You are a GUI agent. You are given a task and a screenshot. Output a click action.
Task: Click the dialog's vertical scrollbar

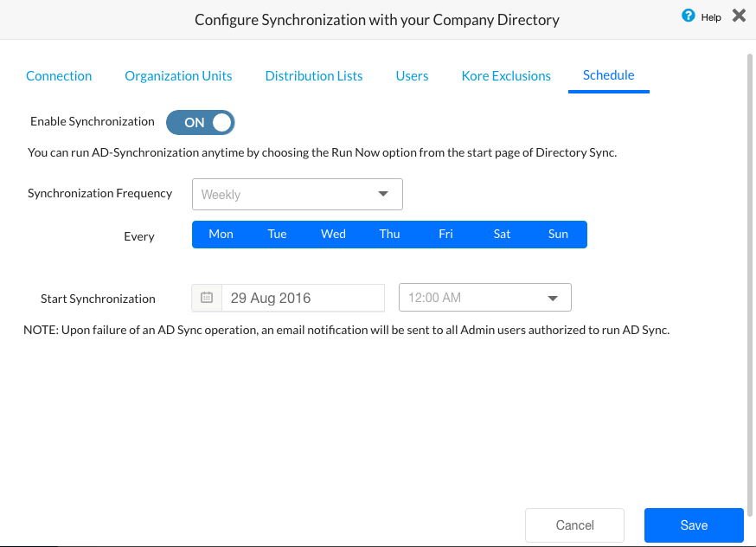[750, 260]
